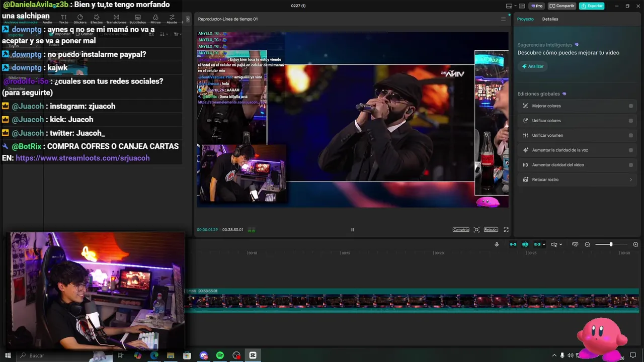Click the Buscar archivos search field
Image resolution: width=644 pixels, height=362 pixels.
[120, 34]
